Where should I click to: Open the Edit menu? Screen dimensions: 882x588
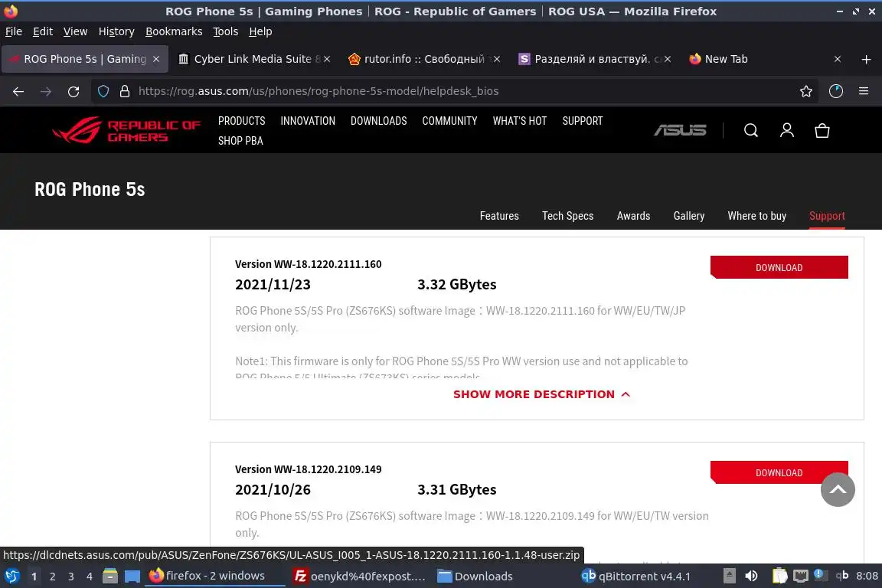(43, 31)
